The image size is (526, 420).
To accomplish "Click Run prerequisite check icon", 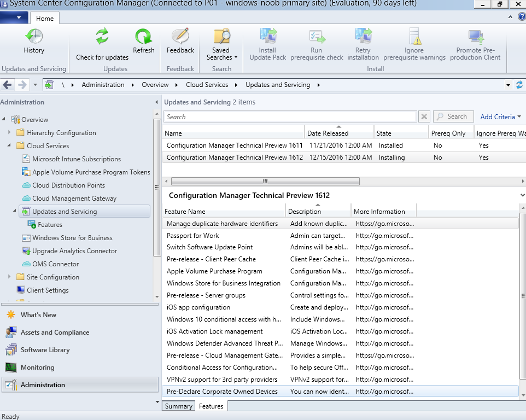I will 317,37.
